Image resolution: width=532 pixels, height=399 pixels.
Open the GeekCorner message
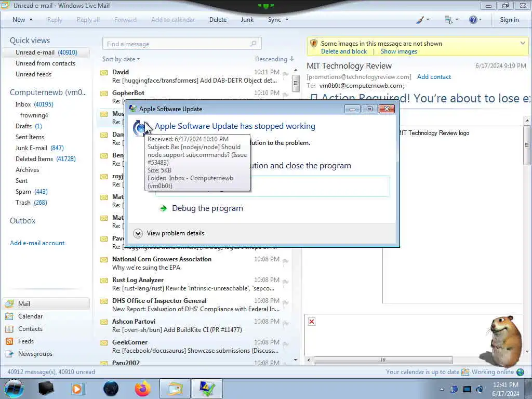pos(194,347)
